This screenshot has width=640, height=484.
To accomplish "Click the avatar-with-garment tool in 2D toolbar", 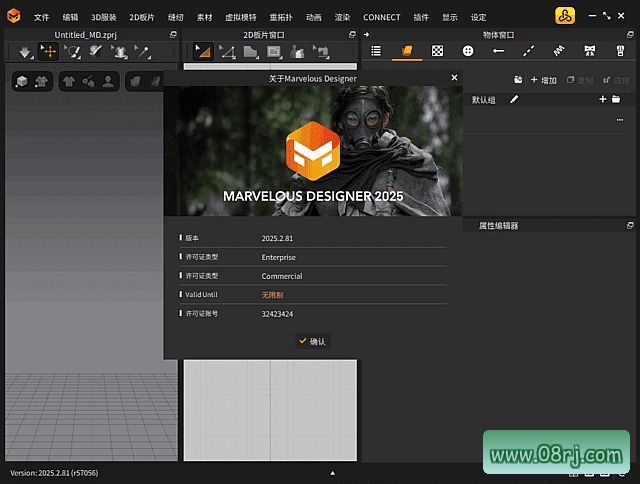I will point(297,52).
